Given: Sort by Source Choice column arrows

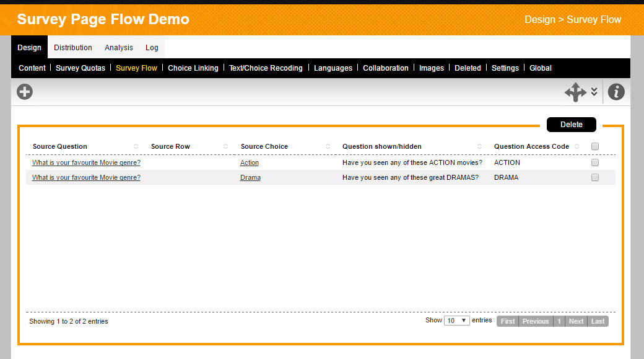Looking at the screenshot, I should coord(328,147).
